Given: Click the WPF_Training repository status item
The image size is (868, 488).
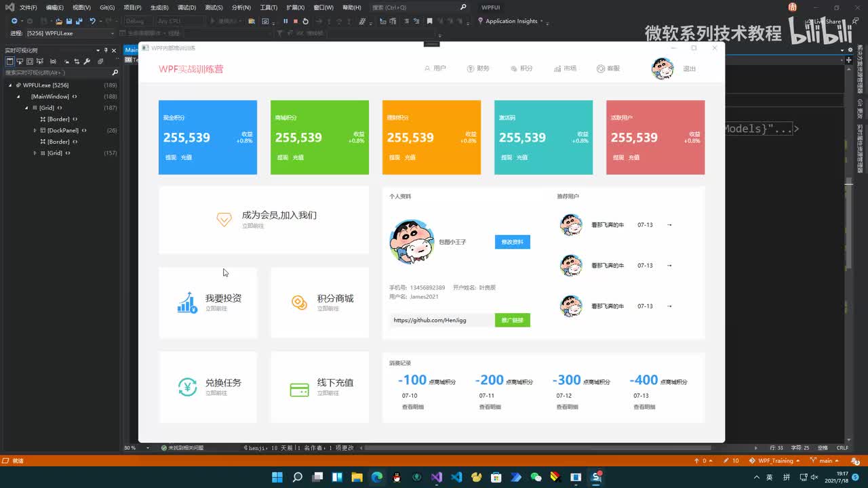Looking at the screenshot, I should [x=774, y=461].
